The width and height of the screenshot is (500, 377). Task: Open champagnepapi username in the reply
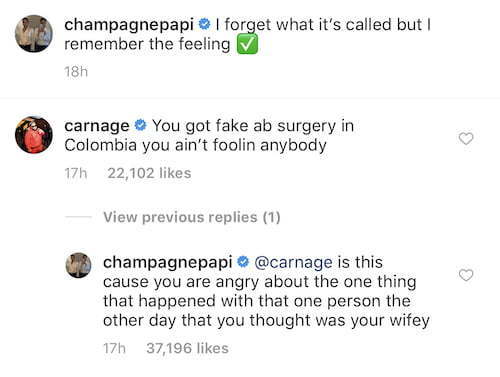[168, 263]
